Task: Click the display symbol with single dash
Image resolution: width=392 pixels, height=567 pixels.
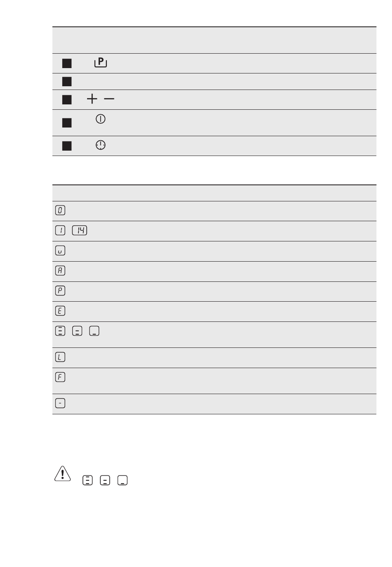Action: pyautogui.click(x=60, y=403)
